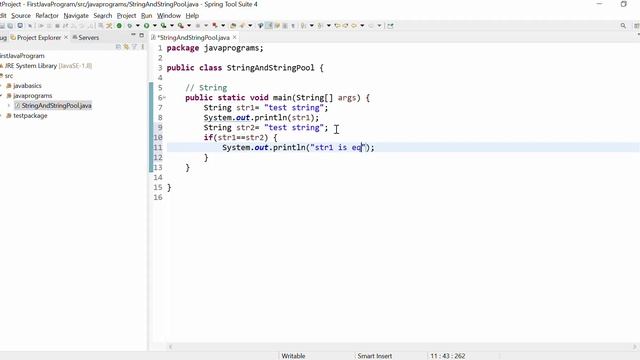Image resolution: width=640 pixels, height=360 pixels.
Task: Open a terminal via the monitor icon
Action: pyautogui.click(x=20, y=26)
